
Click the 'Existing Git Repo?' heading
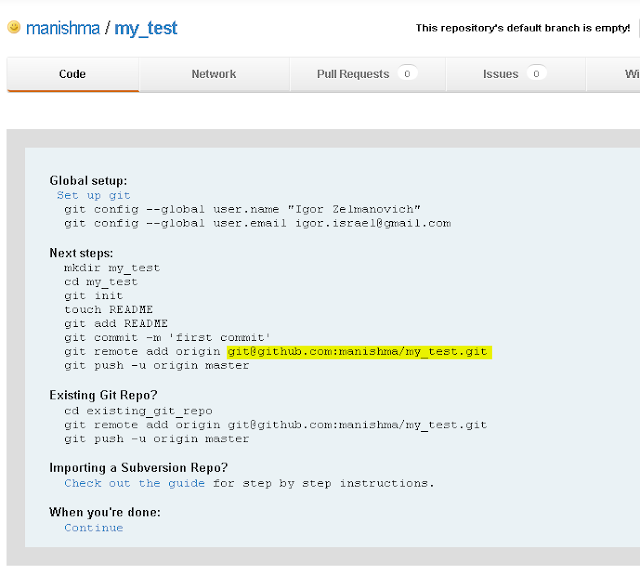[x=103, y=395]
